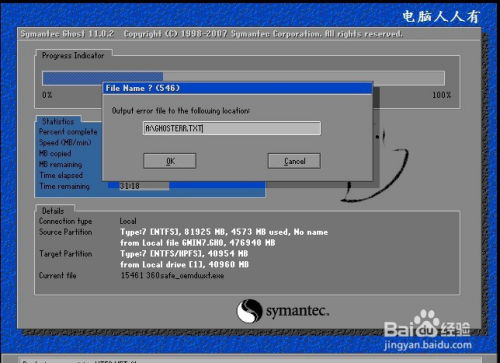Click the Target Partition label

(x=66, y=254)
